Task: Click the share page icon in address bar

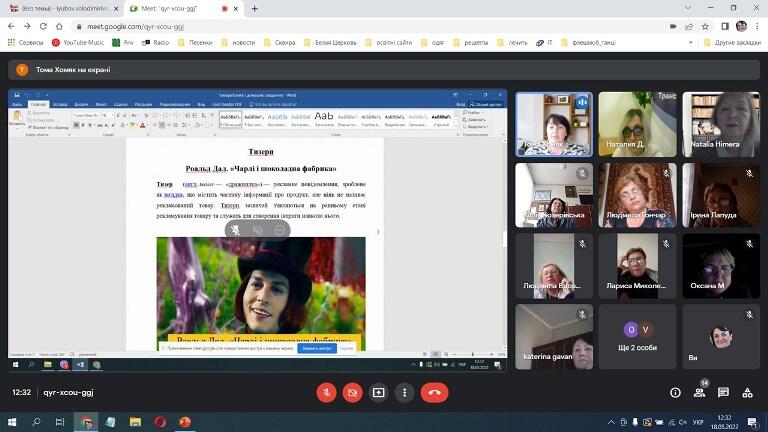Action: (689, 26)
